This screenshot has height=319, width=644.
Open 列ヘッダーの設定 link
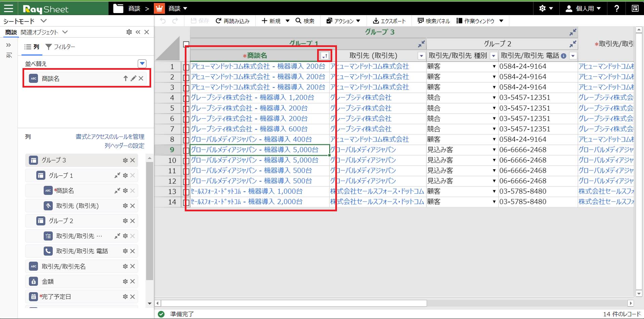click(124, 146)
